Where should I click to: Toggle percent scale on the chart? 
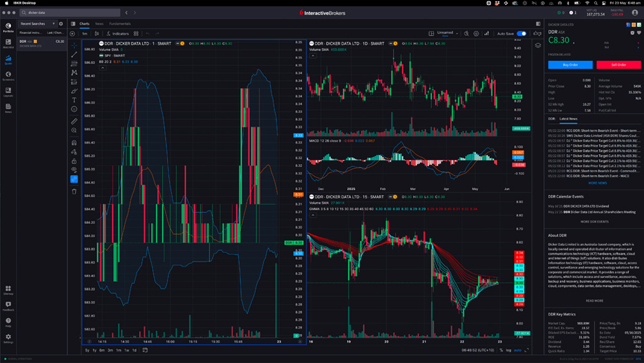(x=501, y=350)
